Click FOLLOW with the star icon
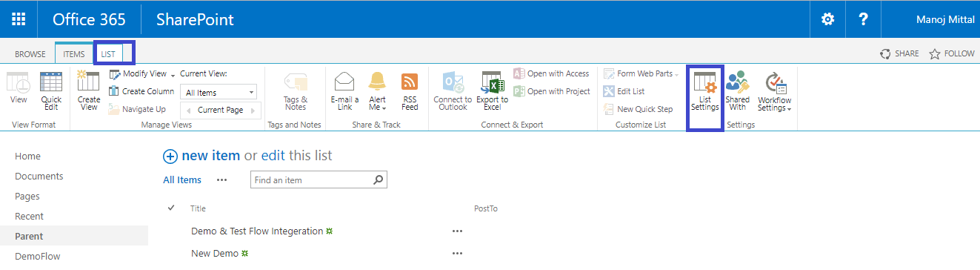The image size is (980, 270). (951, 53)
